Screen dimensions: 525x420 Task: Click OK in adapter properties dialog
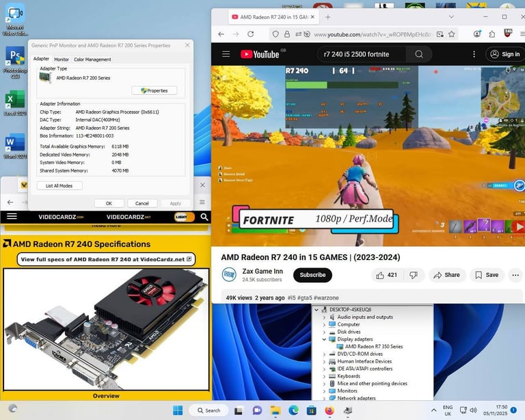pos(109,203)
